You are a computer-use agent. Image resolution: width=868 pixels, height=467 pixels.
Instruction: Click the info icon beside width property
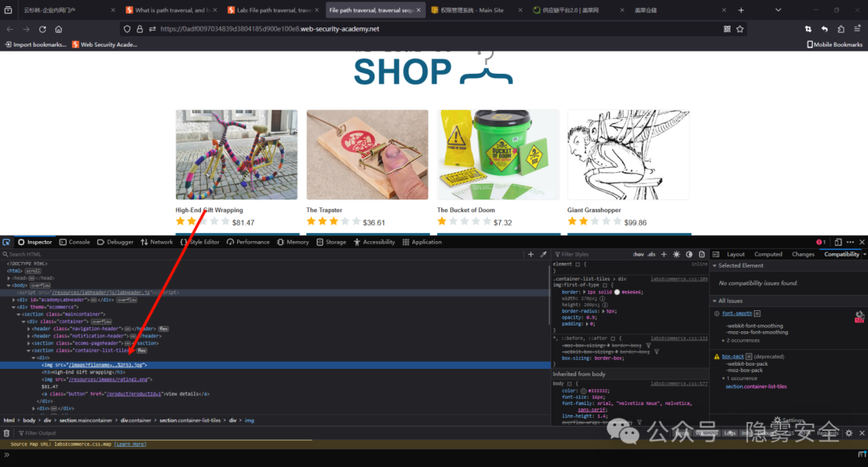(602, 299)
